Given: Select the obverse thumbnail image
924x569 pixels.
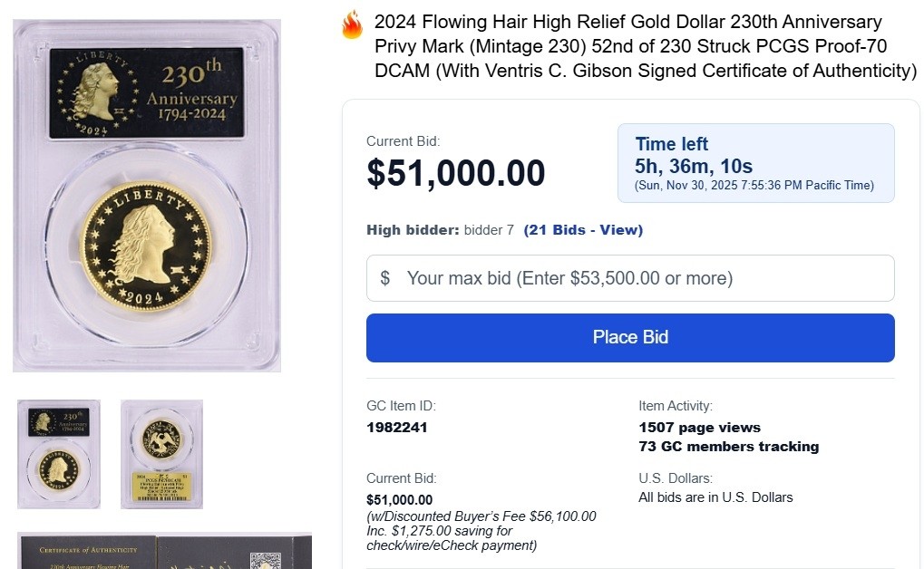Looking at the screenshot, I should 59,454.
